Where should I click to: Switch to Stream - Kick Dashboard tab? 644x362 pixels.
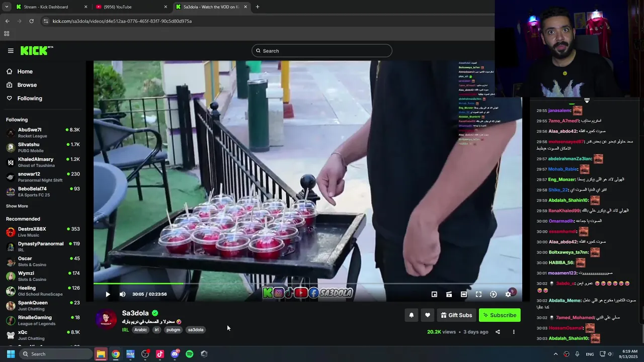(x=52, y=7)
